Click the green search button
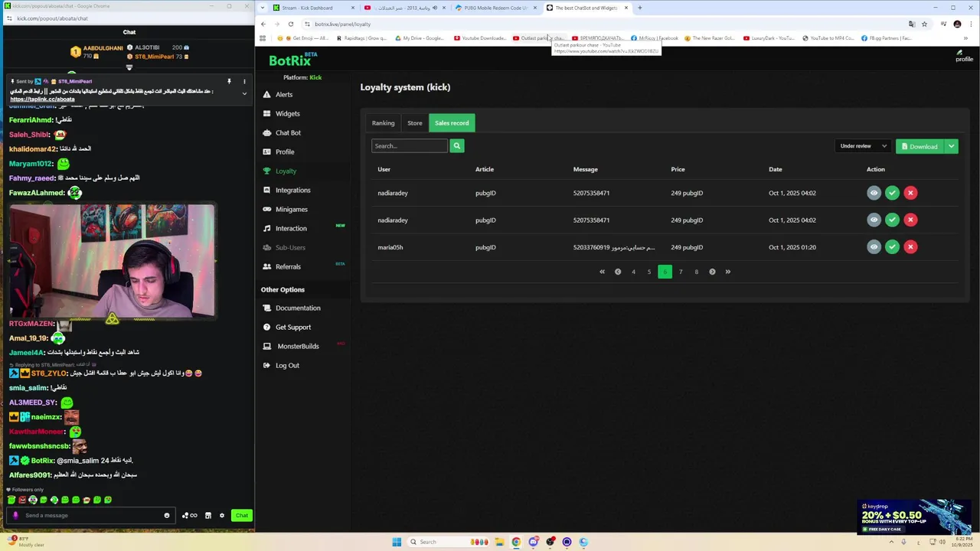Screen dimensions: 980x551 click(x=457, y=145)
